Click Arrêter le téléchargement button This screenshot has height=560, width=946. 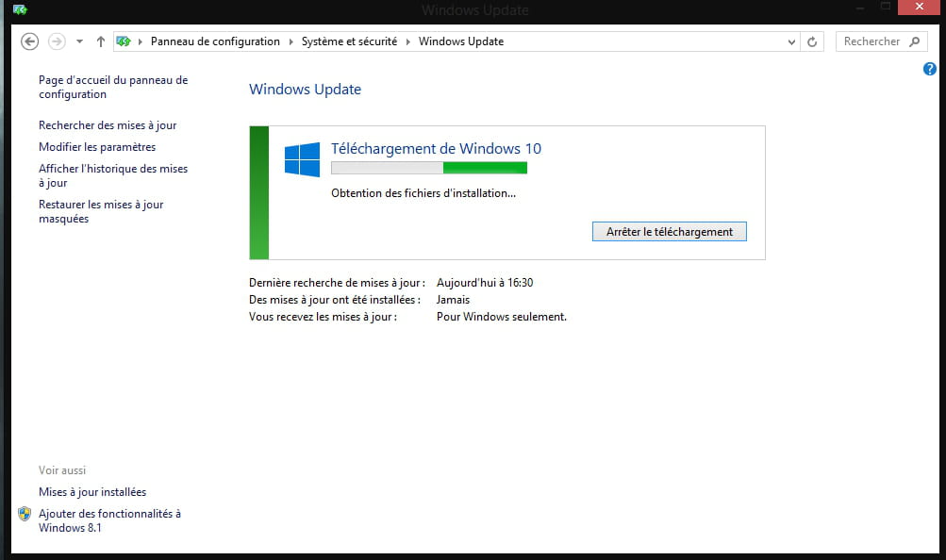[x=669, y=232]
